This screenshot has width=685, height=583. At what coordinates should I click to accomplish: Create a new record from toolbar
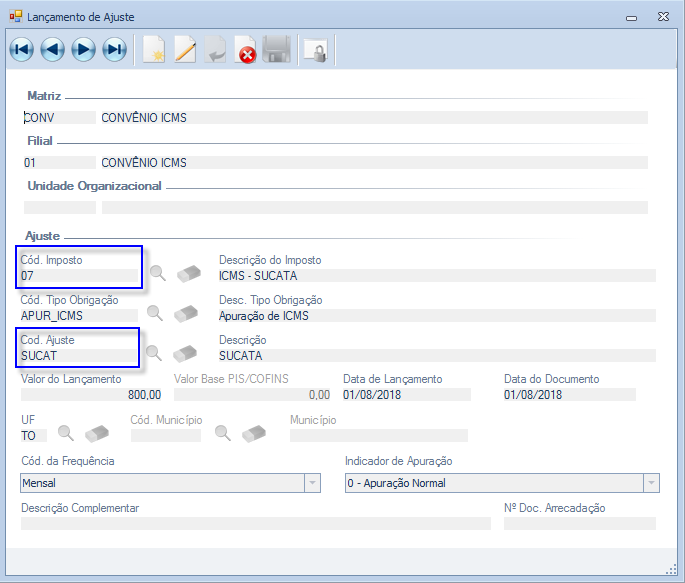click(154, 50)
